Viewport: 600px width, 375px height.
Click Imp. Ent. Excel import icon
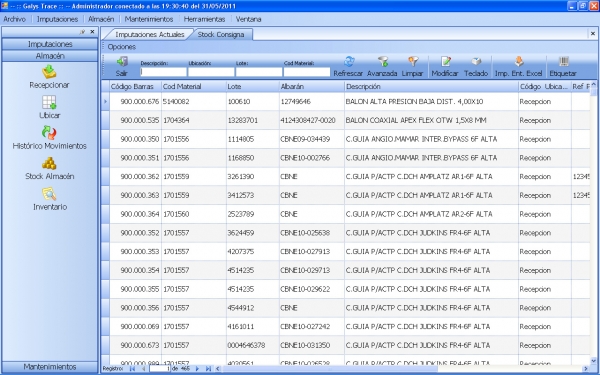519,62
